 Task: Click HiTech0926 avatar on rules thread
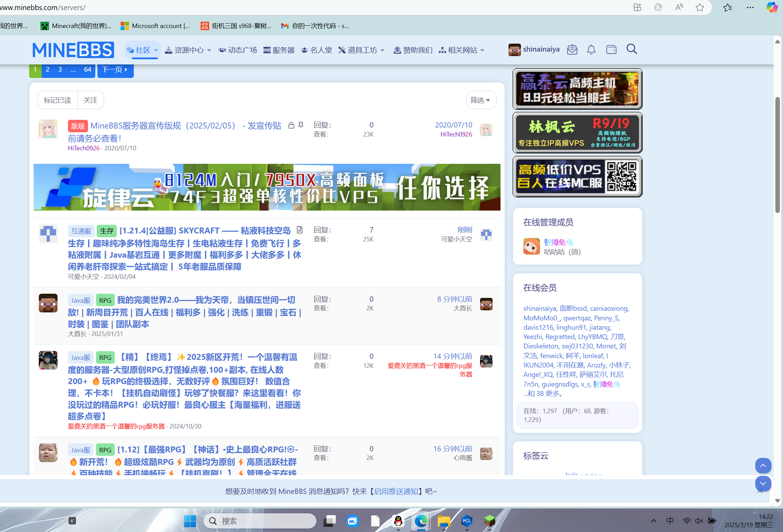click(48, 129)
